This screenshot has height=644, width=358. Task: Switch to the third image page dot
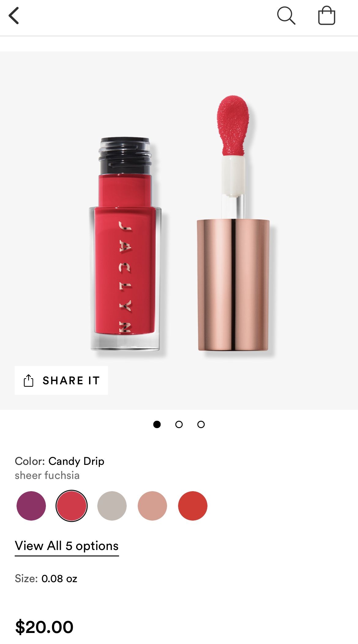click(x=201, y=424)
